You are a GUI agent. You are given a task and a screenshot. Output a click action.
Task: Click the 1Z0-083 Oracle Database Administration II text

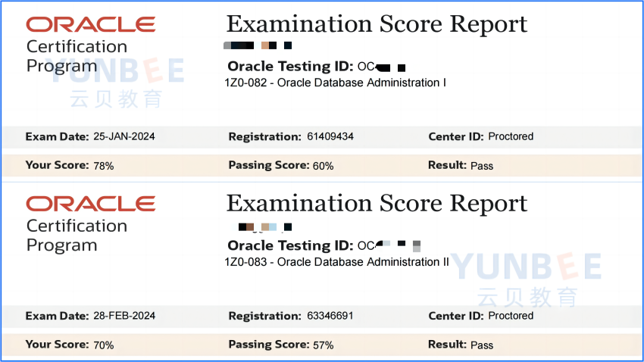tap(337, 262)
